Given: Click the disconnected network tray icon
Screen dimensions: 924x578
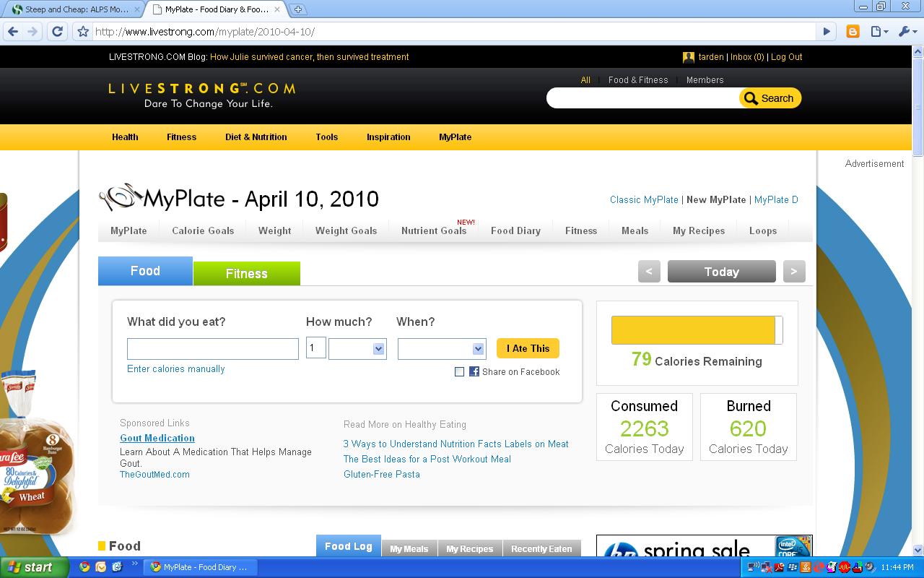Looking at the screenshot, I should (x=766, y=567).
